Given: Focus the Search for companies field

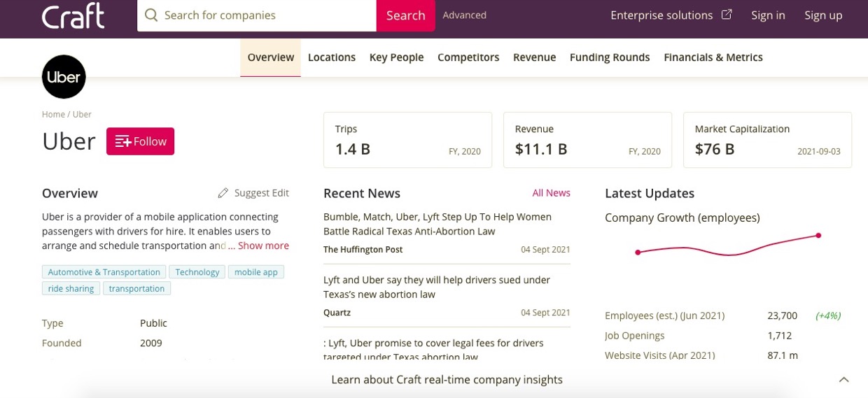Looking at the screenshot, I should 257,15.
